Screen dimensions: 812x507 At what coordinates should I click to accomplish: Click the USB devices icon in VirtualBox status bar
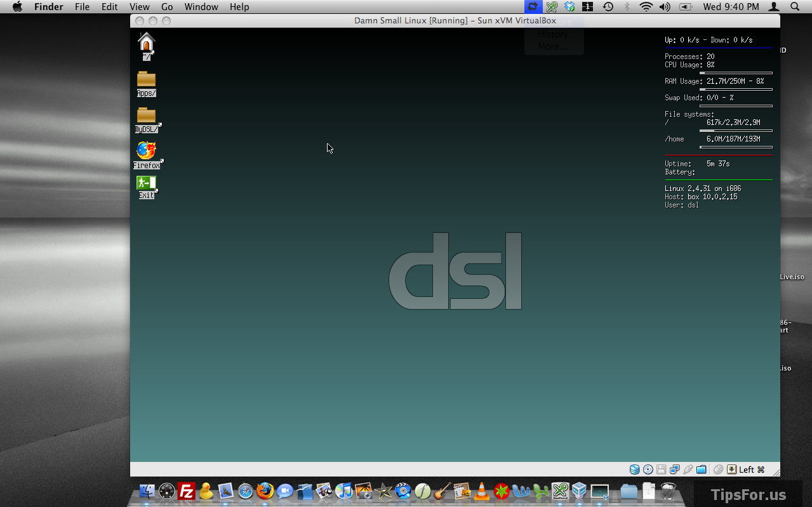coord(688,470)
